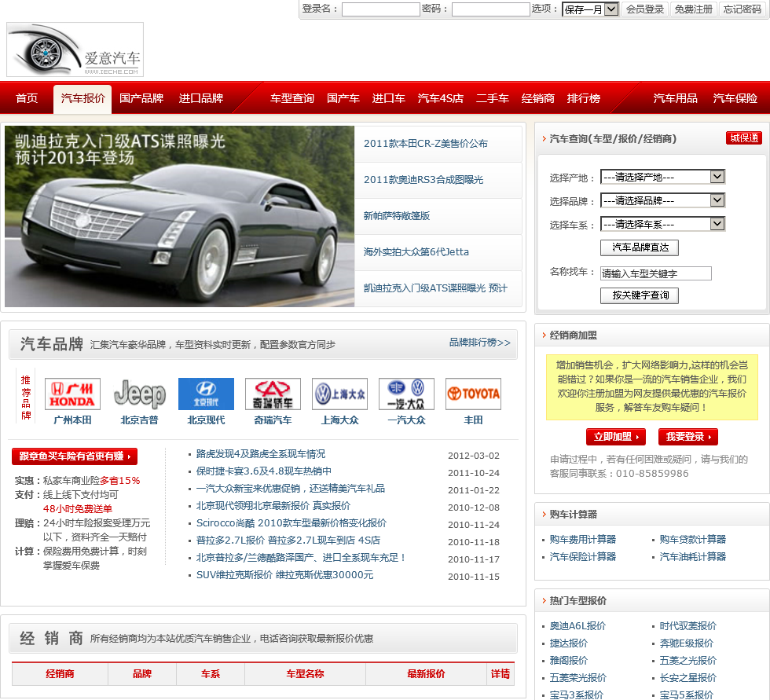
Task: Open the Toyota 丰田 brand logo
Action: (x=473, y=394)
